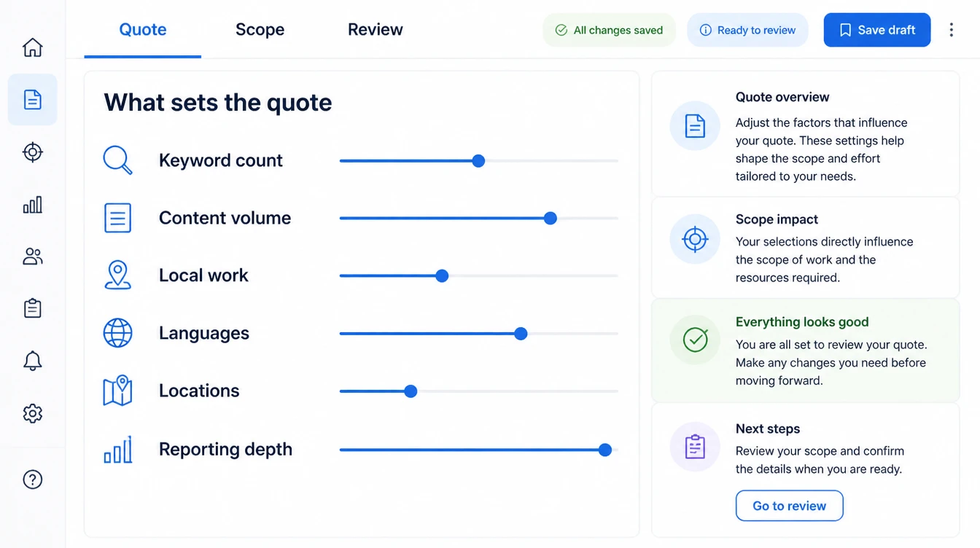
Task: Click the Scope impact heading text
Action: coord(777,219)
